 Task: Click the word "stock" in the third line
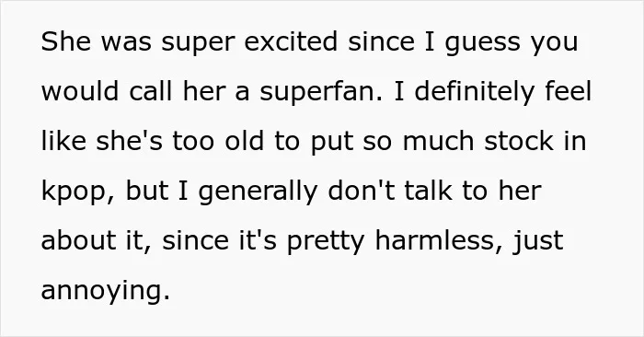[519, 141]
